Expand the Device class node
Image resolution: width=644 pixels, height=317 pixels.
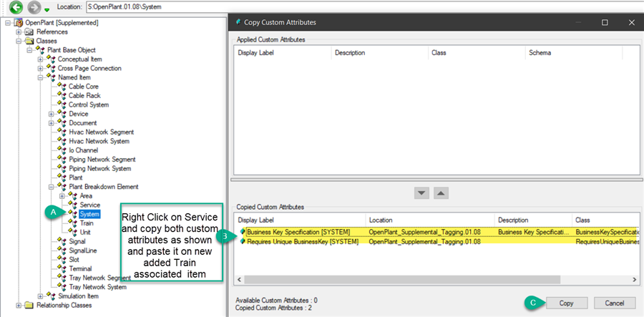click(x=51, y=114)
